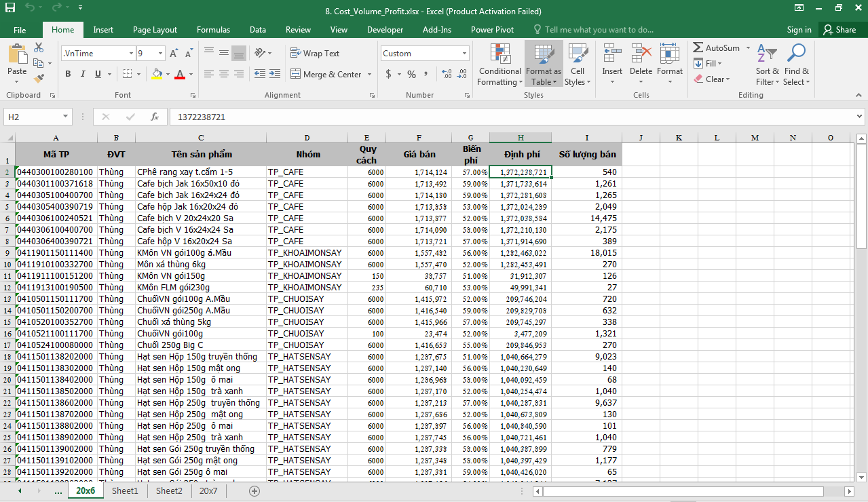Open the fill color dropdown arrow
Screen dimensions: 868x502
(168, 75)
